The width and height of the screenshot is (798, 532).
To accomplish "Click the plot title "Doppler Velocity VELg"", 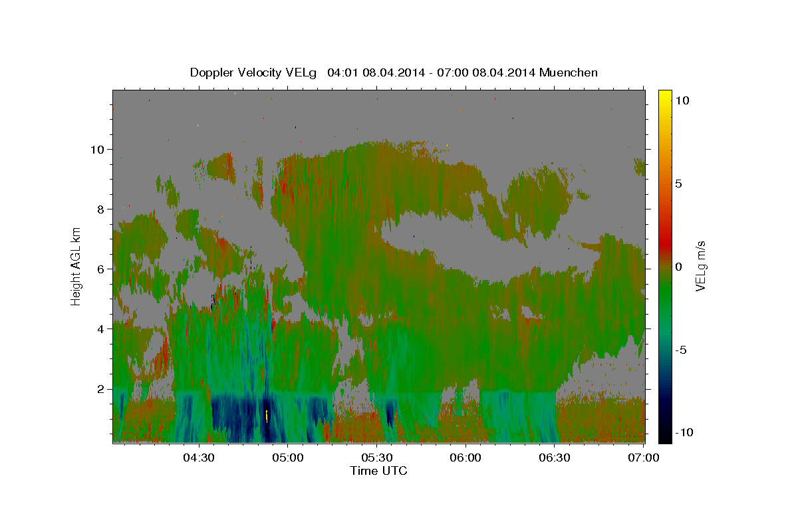I will [253, 72].
